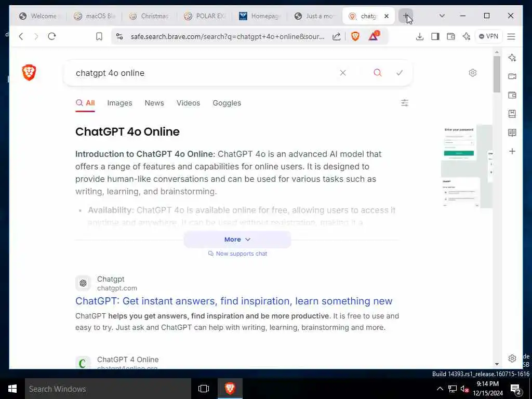This screenshot has width=532, height=399.
Task: Click the checkmark icon in search box
Action: click(400, 73)
